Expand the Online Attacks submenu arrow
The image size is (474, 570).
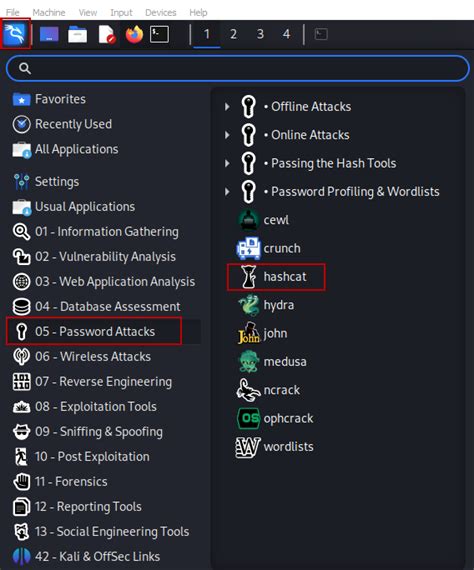click(227, 135)
